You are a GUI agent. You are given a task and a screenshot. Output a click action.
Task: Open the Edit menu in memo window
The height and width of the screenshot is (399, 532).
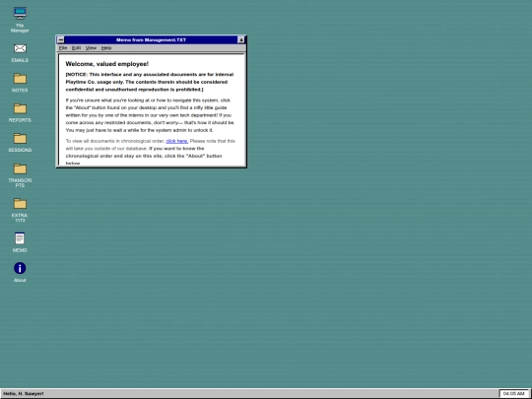[x=76, y=48]
